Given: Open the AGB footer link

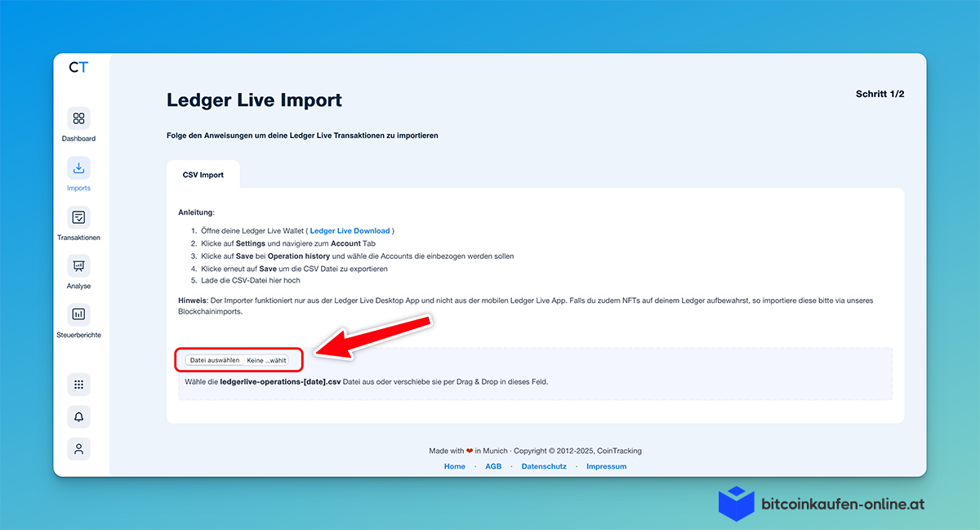Looking at the screenshot, I should point(493,466).
